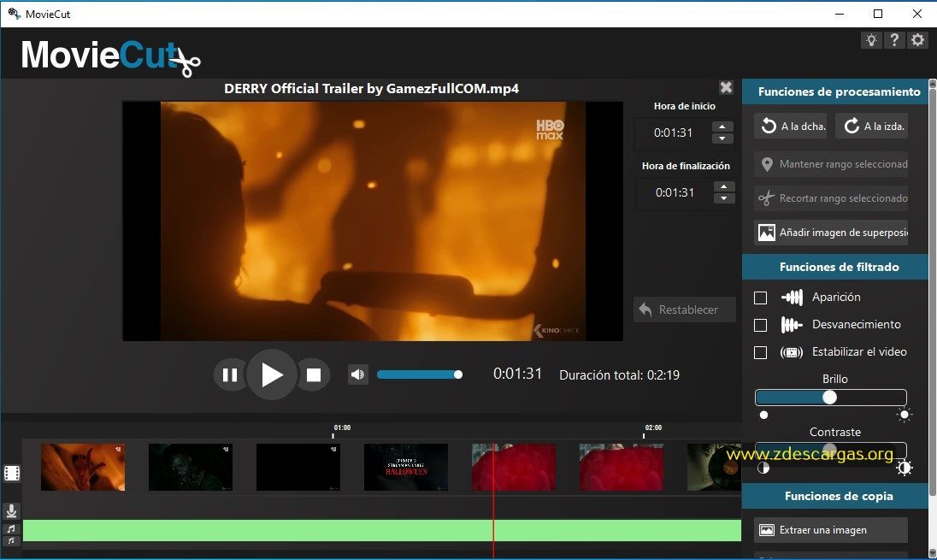Click the current time 0:01:31 readout
This screenshot has width=937, height=560.
[x=517, y=374]
